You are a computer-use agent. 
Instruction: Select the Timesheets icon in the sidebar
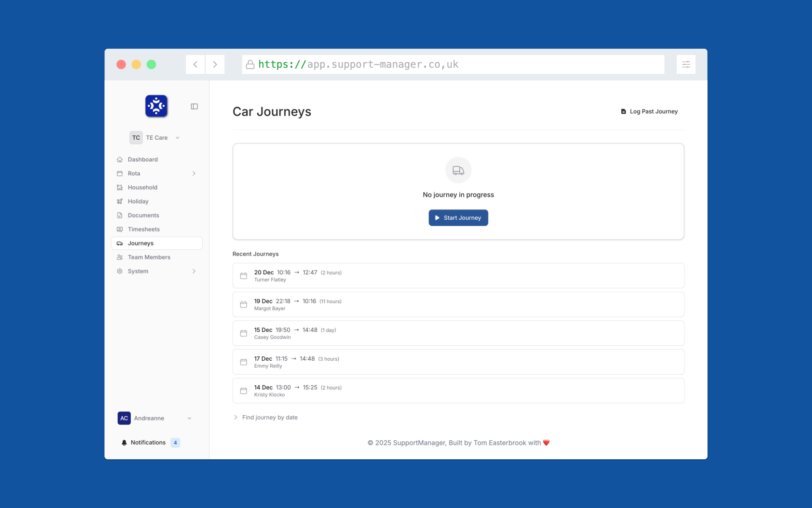click(120, 229)
